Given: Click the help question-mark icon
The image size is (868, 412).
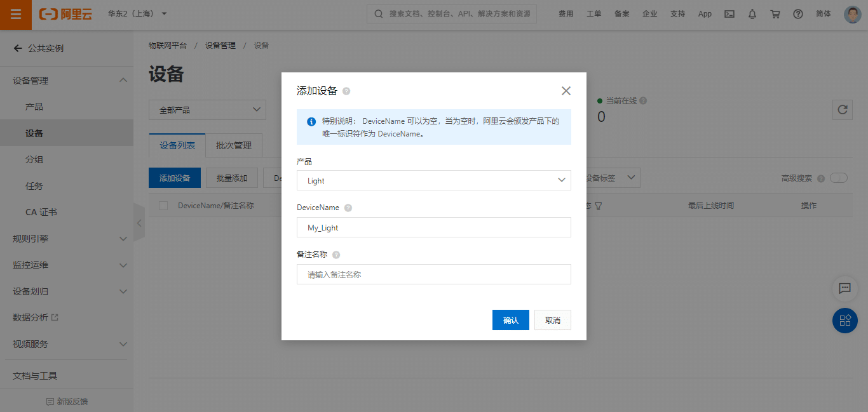Looking at the screenshot, I should point(797,13).
